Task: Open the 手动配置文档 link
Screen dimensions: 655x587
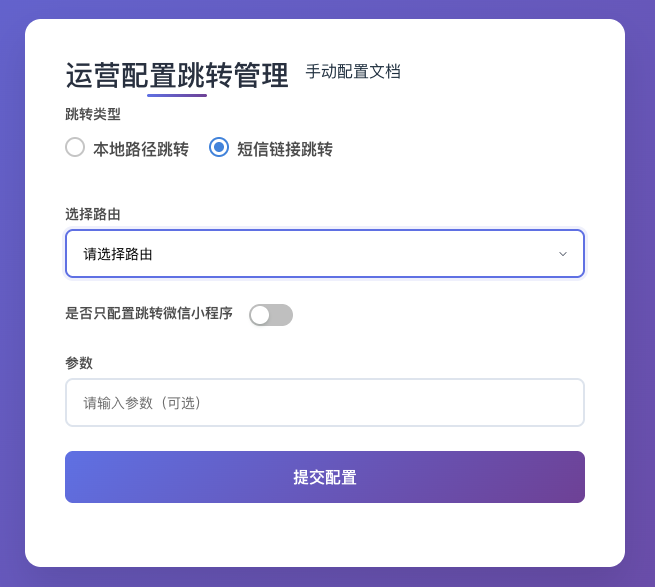Action: (x=352, y=72)
